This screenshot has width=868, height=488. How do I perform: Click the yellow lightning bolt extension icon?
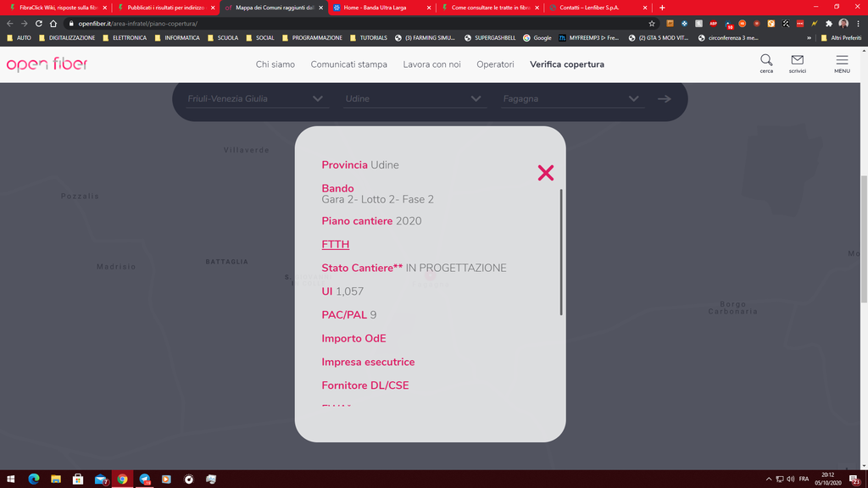(x=815, y=24)
